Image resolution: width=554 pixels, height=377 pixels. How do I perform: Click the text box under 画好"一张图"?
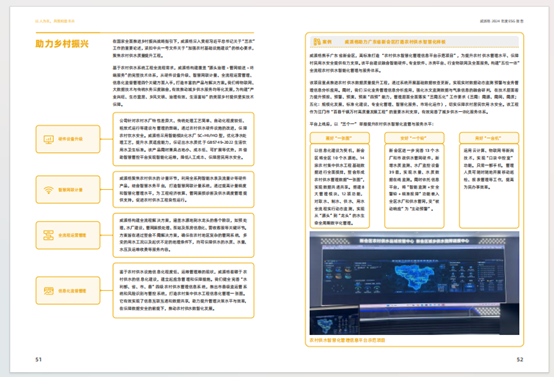pyautogui.click(x=340, y=186)
